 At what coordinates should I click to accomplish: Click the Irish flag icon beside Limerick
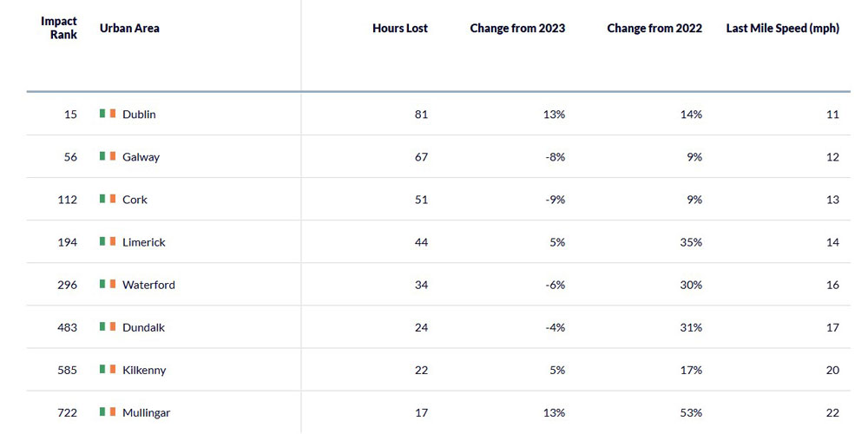[x=108, y=241]
